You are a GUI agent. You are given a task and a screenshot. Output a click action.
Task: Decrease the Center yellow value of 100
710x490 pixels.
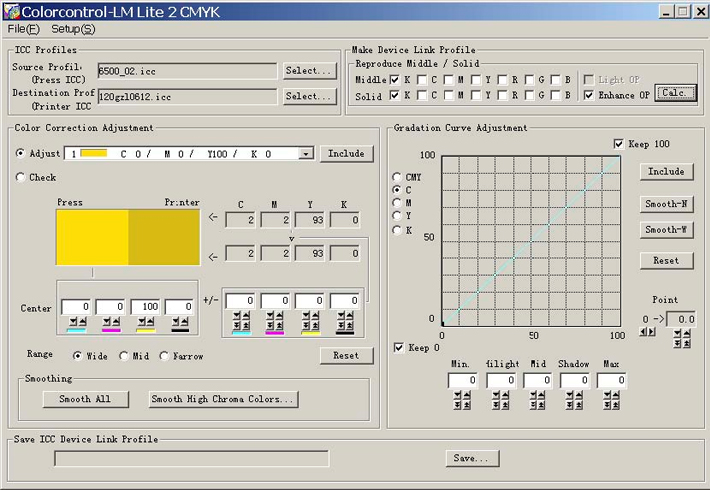[x=141, y=321]
